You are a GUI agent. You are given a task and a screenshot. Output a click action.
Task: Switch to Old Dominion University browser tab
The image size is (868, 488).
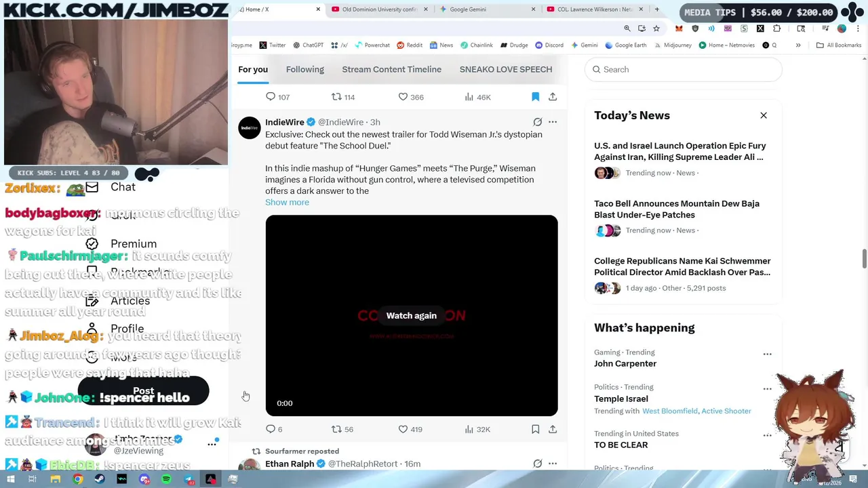(380, 9)
